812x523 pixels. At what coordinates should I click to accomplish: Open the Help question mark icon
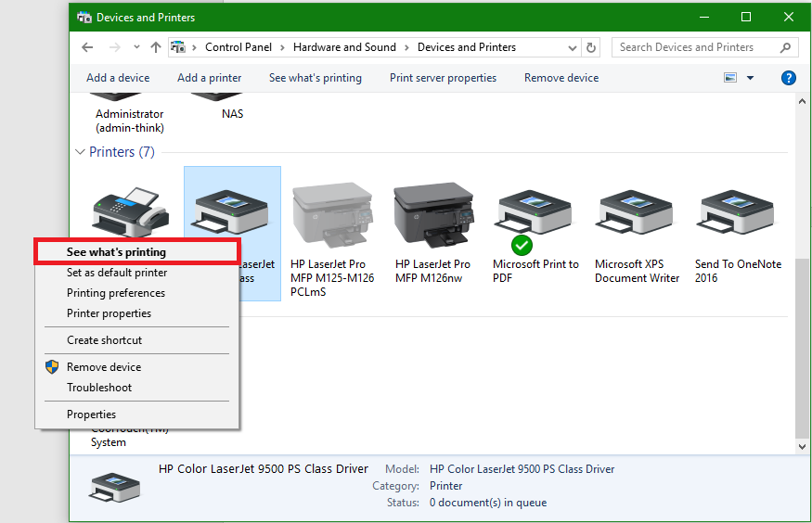(788, 78)
